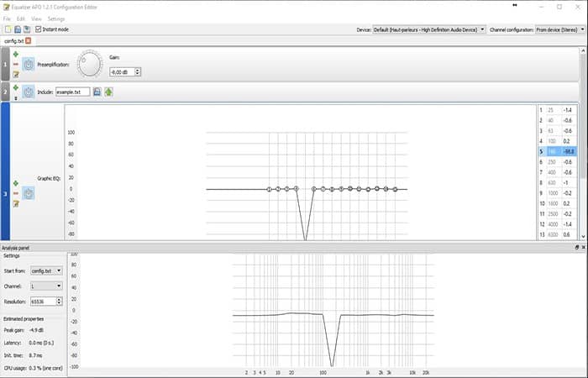This screenshot has width=588, height=378.
Task: Select highlighted band 5 gain cell
Action: click(x=569, y=151)
